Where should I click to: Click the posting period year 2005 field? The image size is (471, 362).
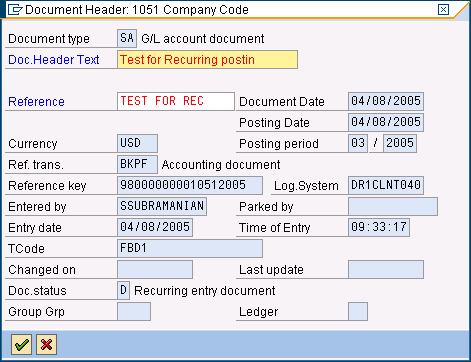pyautogui.click(x=400, y=143)
